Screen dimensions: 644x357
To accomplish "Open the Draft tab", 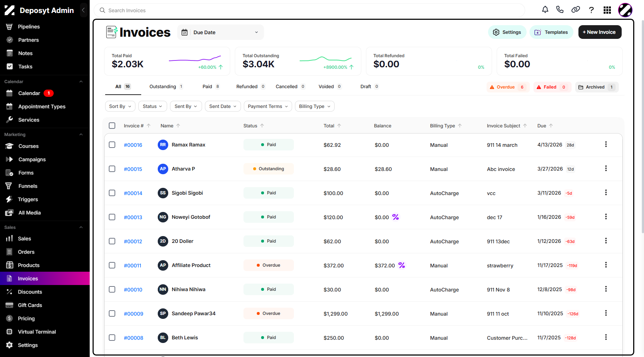I will tap(370, 87).
